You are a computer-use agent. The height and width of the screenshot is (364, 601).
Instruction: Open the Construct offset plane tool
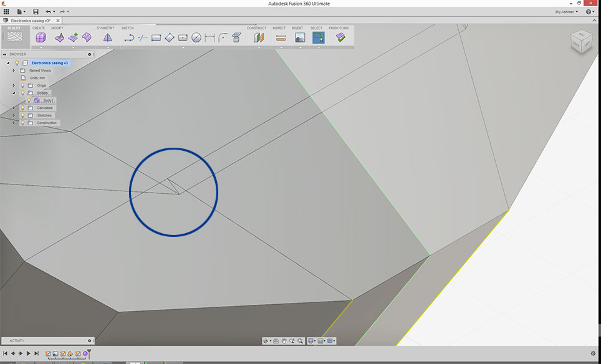pos(259,37)
